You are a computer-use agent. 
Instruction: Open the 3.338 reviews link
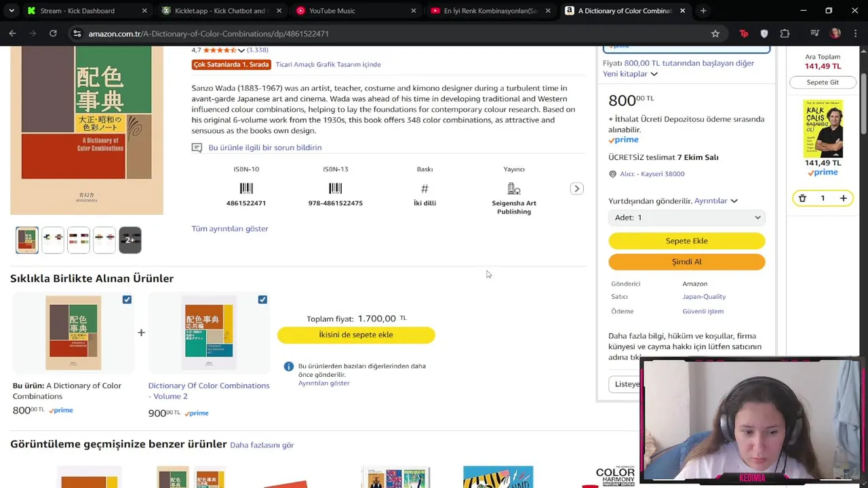[258, 50]
